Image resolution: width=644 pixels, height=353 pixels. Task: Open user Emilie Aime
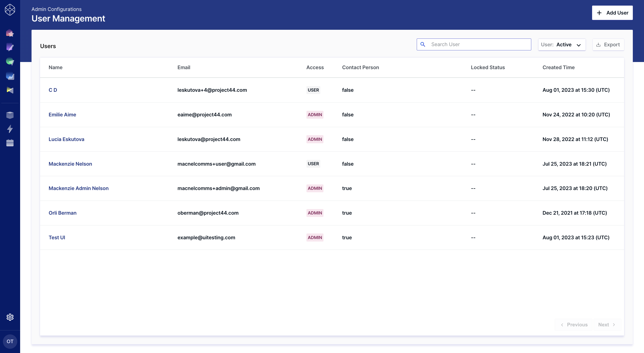pos(62,115)
